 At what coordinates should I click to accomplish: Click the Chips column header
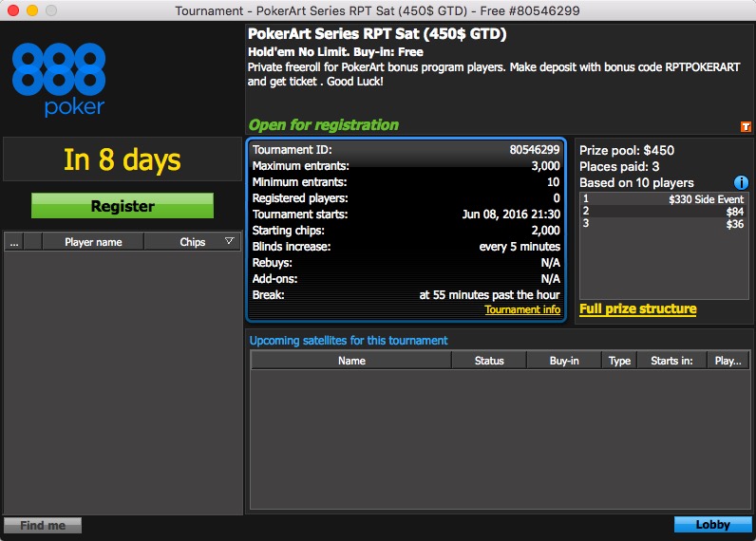pyautogui.click(x=193, y=242)
